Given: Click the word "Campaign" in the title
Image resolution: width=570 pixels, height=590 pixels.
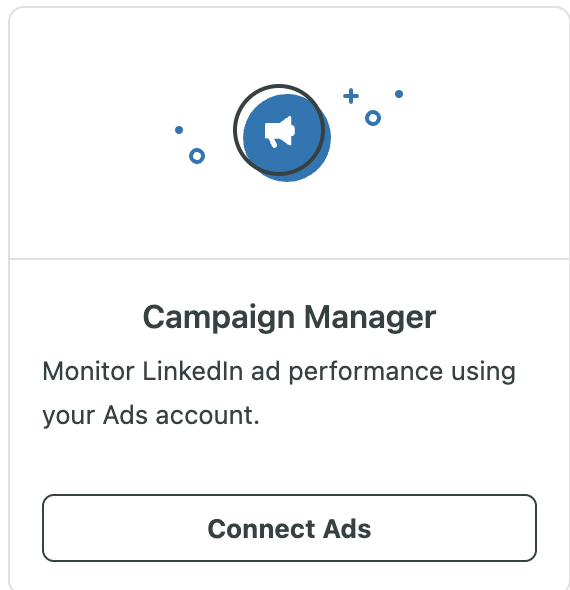Looking at the screenshot, I should click(x=219, y=318).
